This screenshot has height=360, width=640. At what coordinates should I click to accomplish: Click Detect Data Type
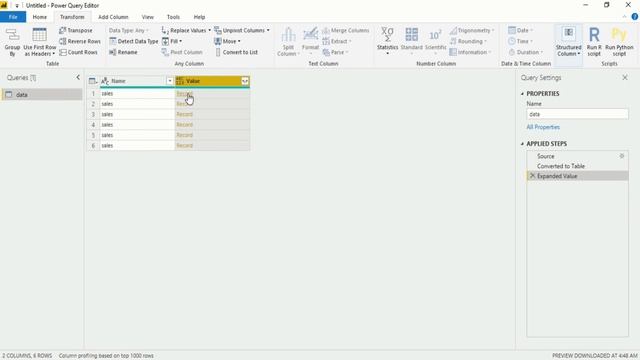coord(134,41)
